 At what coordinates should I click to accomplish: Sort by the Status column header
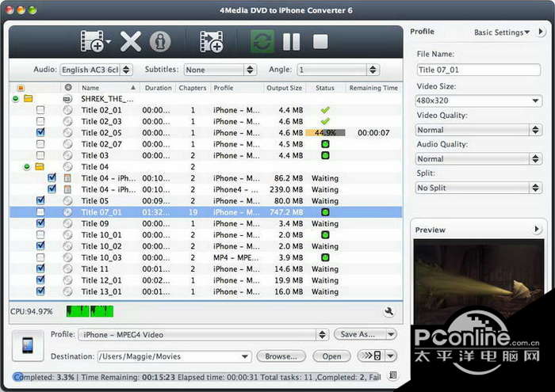325,88
